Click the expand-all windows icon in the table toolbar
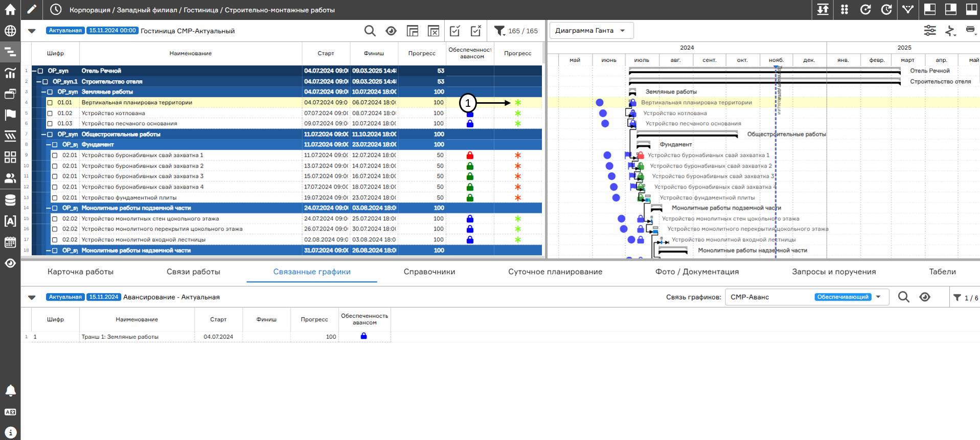The image size is (980, 440). coord(413,31)
